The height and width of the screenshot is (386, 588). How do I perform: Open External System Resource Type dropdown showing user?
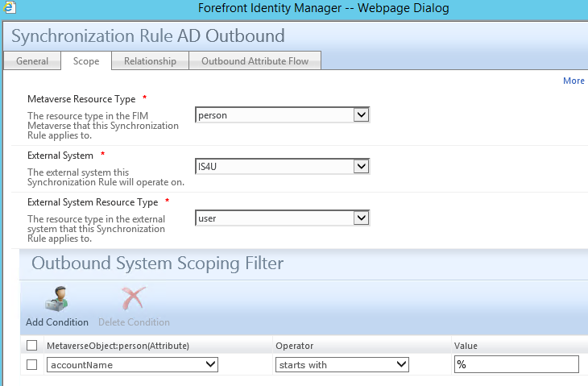pos(283,218)
